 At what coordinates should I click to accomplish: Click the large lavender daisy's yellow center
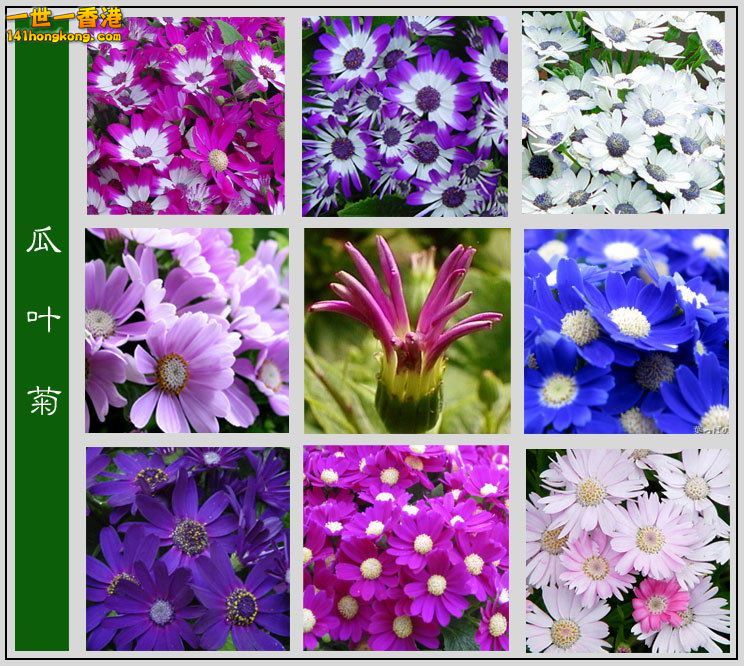pyautogui.click(x=172, y=373)
